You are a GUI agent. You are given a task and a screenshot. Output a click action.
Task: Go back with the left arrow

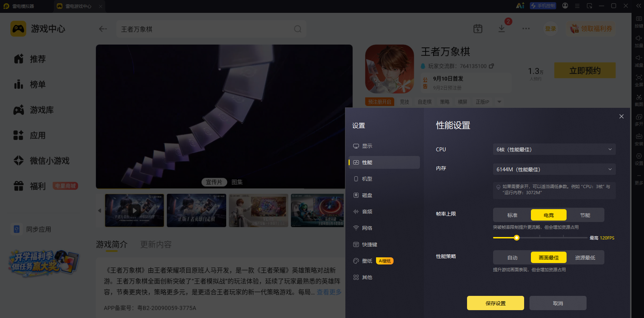pyautogui.click(x=103, y=29)
